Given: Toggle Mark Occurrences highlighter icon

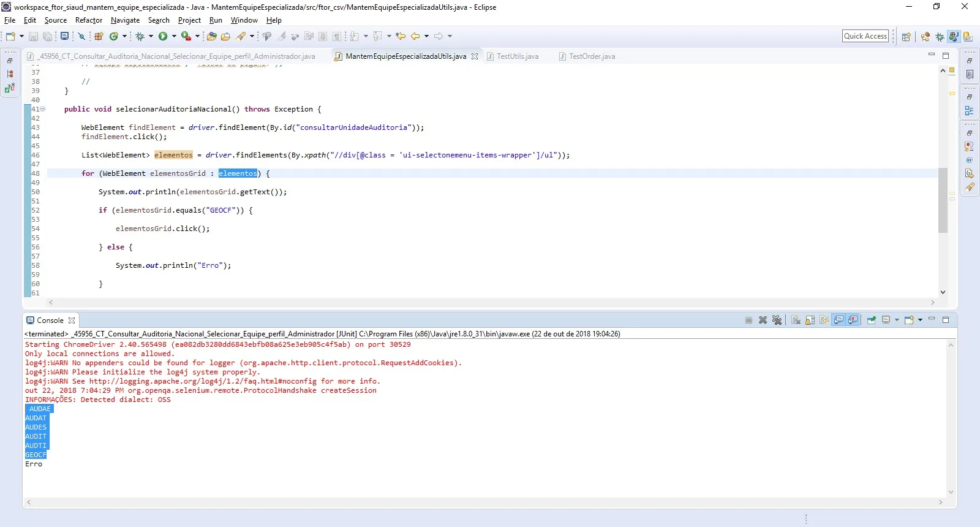Looking at the screenshot, I should 281,36.
